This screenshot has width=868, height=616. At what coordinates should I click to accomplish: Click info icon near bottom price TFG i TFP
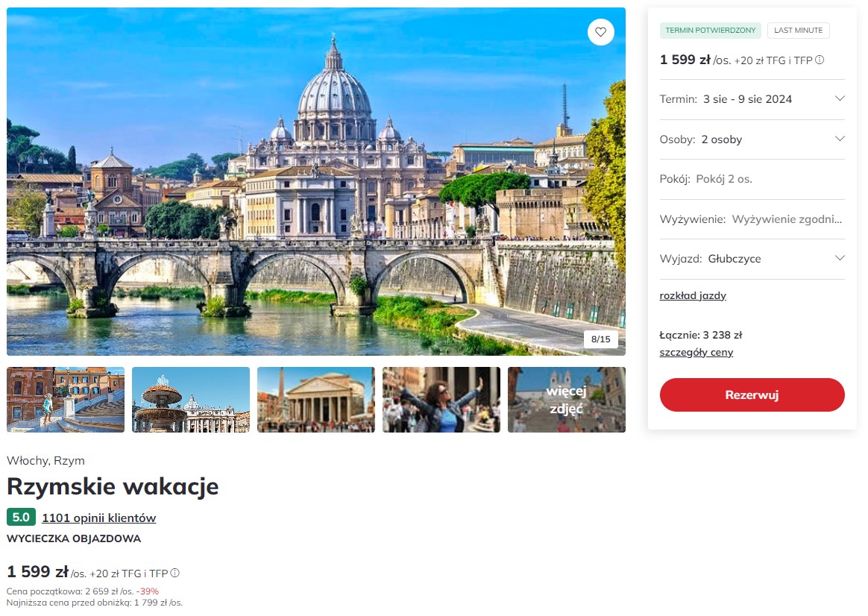click(175, 573)
